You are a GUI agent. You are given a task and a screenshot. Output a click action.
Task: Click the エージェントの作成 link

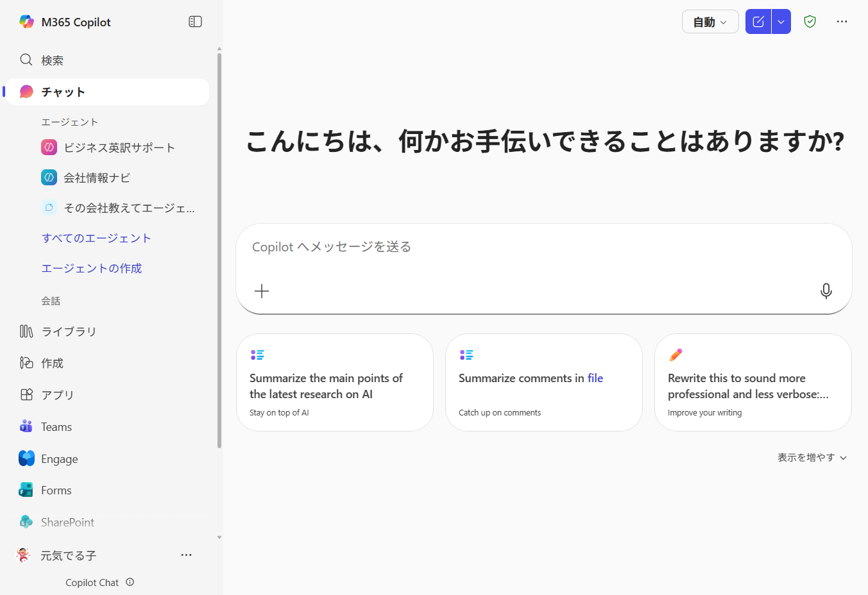(92, 269)
